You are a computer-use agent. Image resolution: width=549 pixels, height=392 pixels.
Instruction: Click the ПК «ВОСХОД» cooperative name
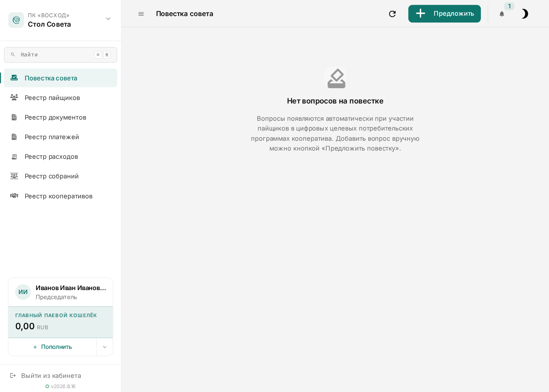[x=49, y=15]
